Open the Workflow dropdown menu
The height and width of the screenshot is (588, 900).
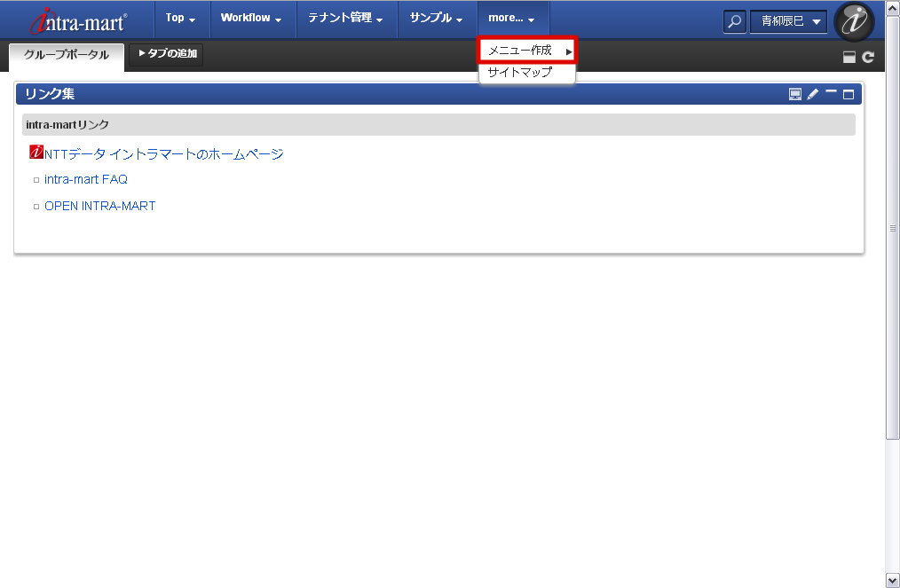(252, 18)
